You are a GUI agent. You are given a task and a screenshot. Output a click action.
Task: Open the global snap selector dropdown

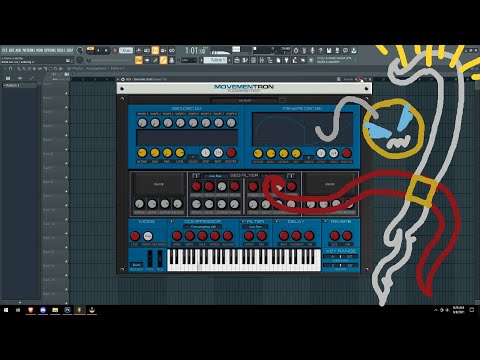pos(189,60)
